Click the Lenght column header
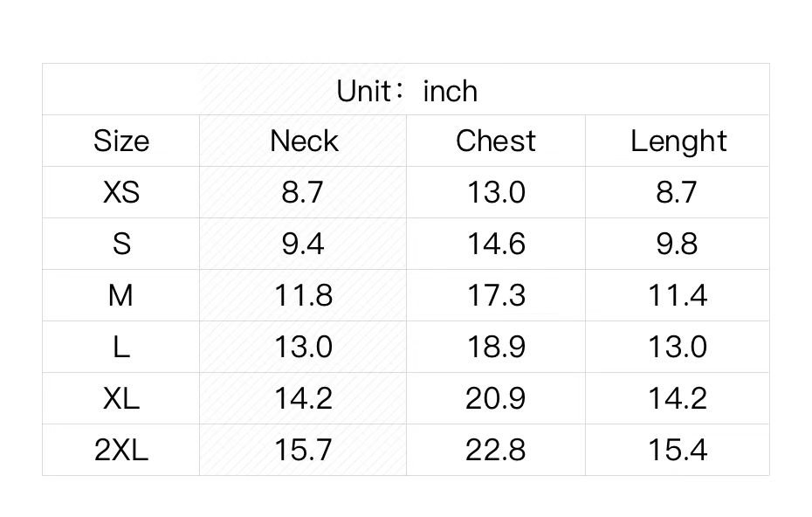Viewport: 812px width, 517px height. point(678,141)
